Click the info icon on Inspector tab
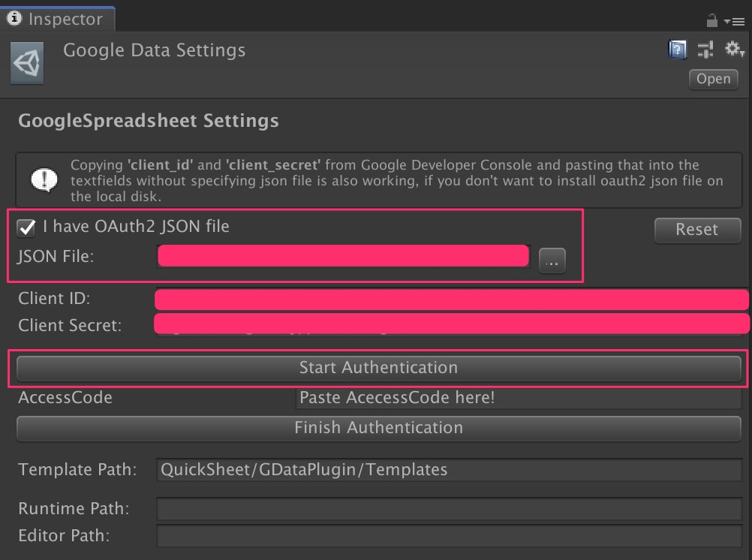 [x=14, y=18]
